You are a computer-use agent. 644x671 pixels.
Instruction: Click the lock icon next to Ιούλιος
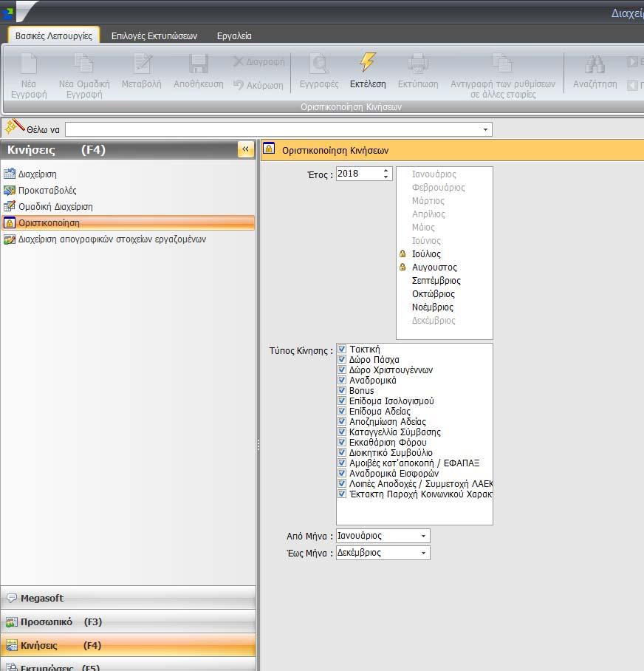point(402,253)
